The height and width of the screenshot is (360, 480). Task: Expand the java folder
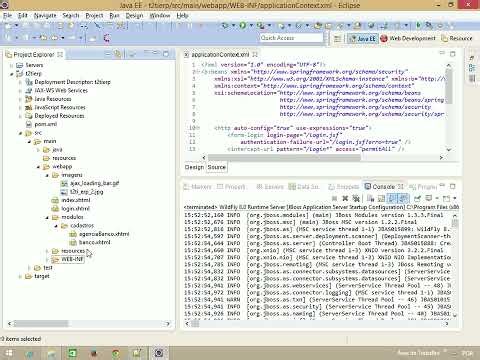[x=38, y=150]
